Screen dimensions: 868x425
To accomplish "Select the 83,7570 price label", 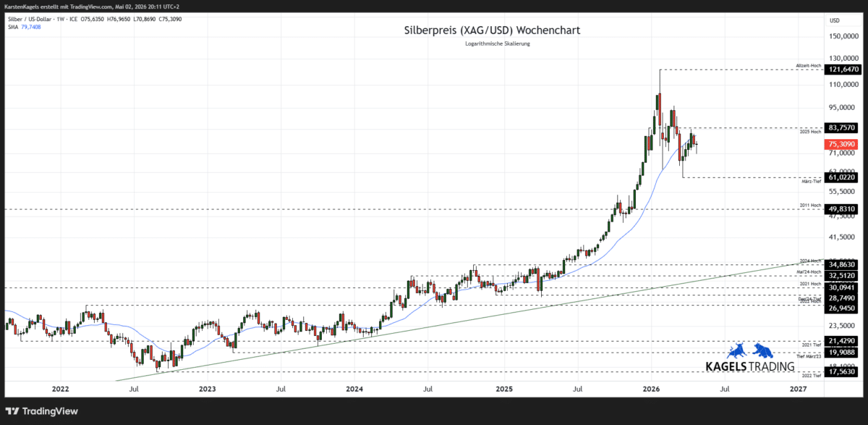I will 843,127.
